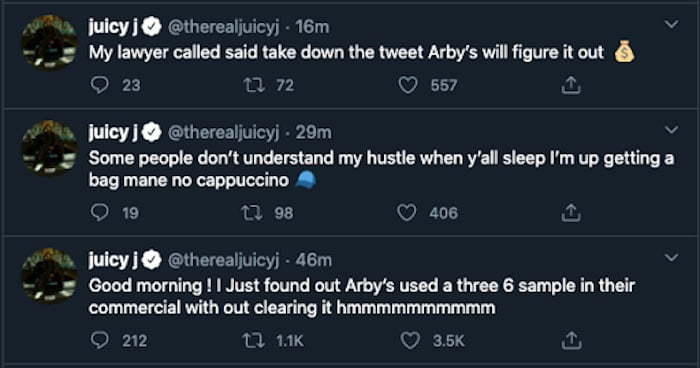
Task: Like the hustle tweet with 406 likes
Action: click(407, 213)
